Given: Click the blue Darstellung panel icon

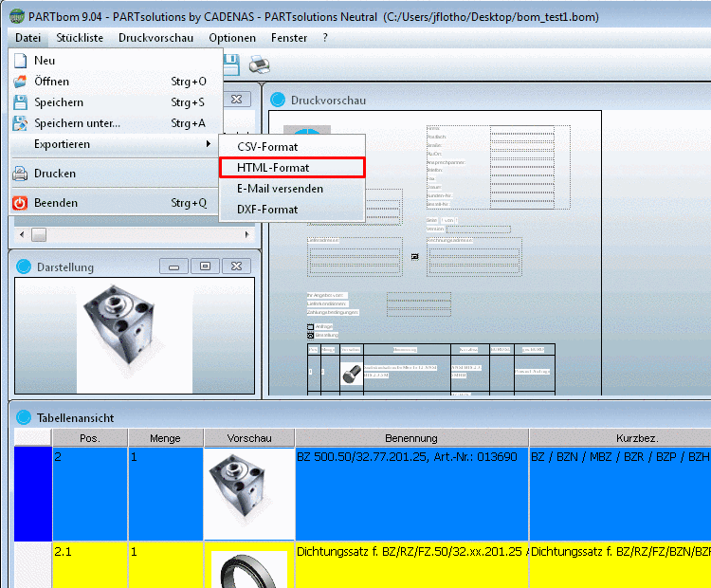Looking at the screenshot, I should [24, 266].
